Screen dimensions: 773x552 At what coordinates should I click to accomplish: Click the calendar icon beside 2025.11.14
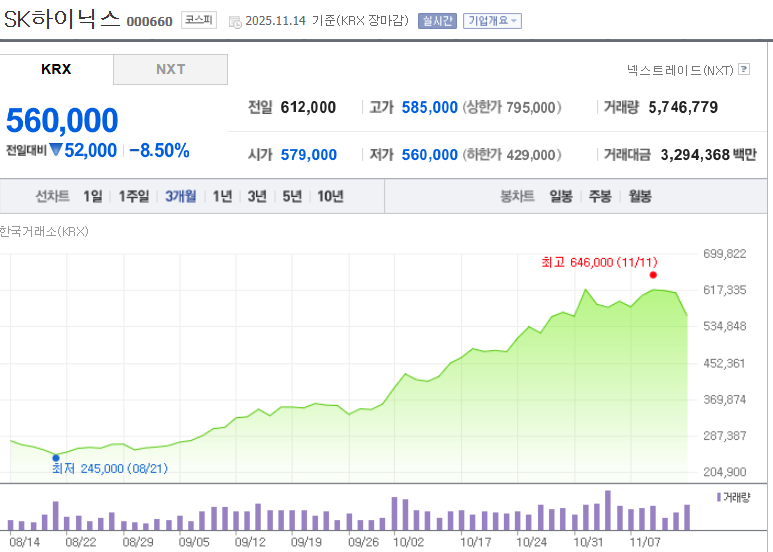pos(235,22)
